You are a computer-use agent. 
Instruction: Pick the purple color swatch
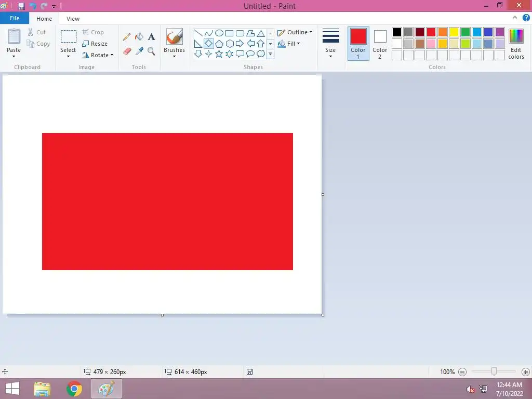point(500,32)
